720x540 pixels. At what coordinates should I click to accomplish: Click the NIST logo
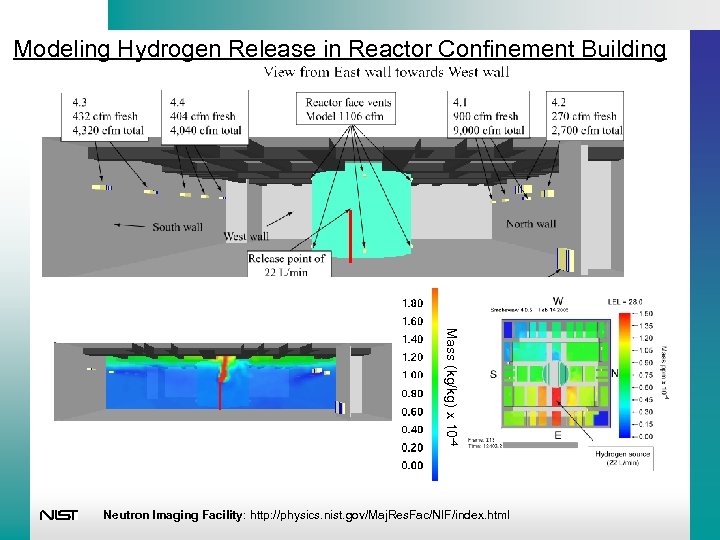[59, 515]
